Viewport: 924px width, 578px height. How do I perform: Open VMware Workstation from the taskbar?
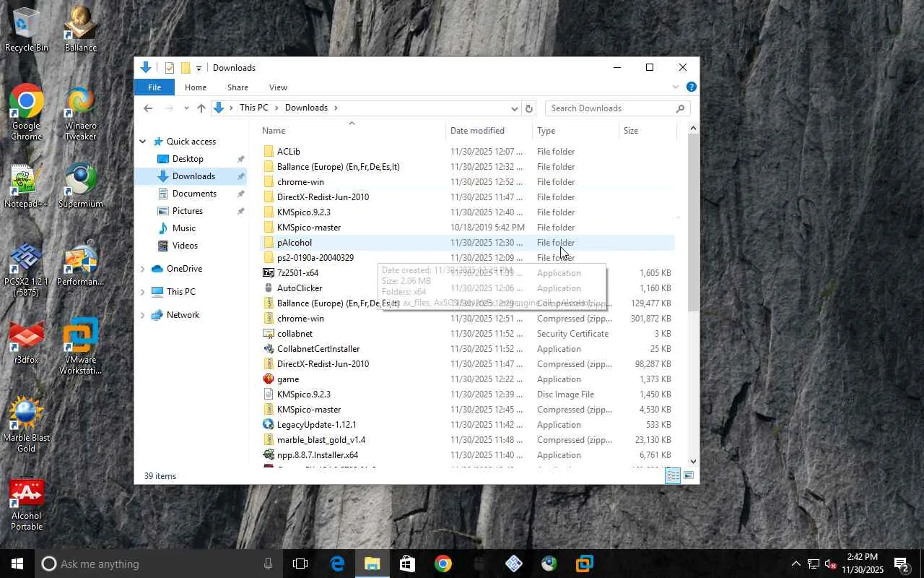point(585,564)
